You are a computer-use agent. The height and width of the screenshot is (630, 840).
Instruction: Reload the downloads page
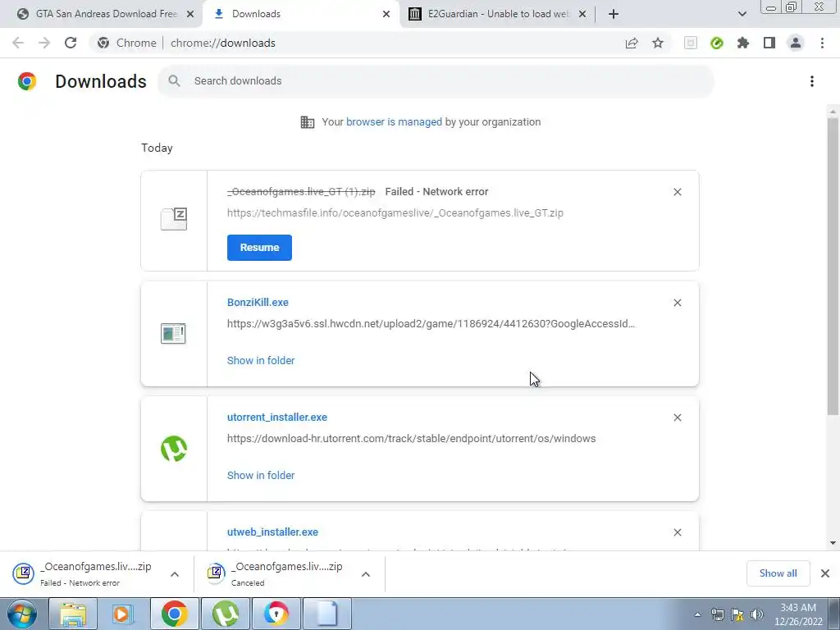pyautogui.click(x=71, y=43)
